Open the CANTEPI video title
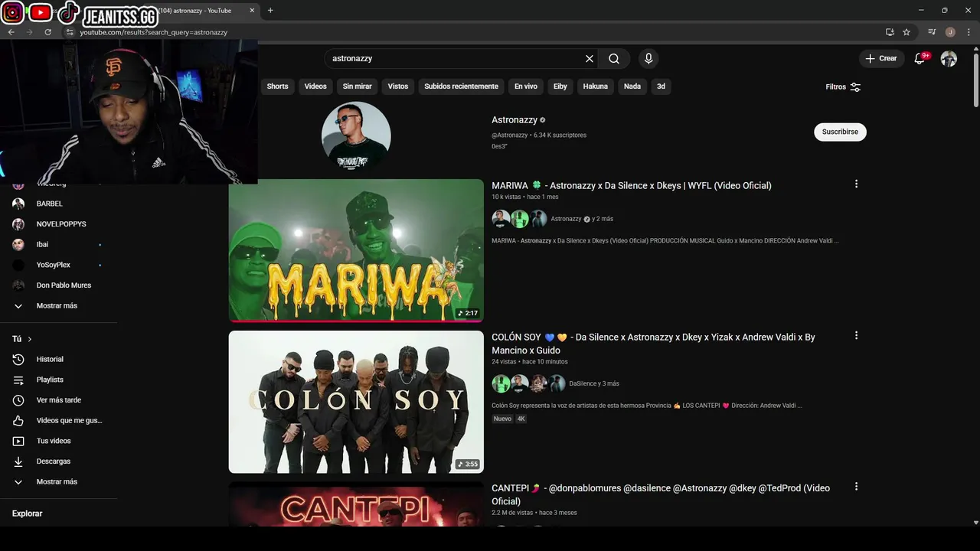 coord(661,494)
